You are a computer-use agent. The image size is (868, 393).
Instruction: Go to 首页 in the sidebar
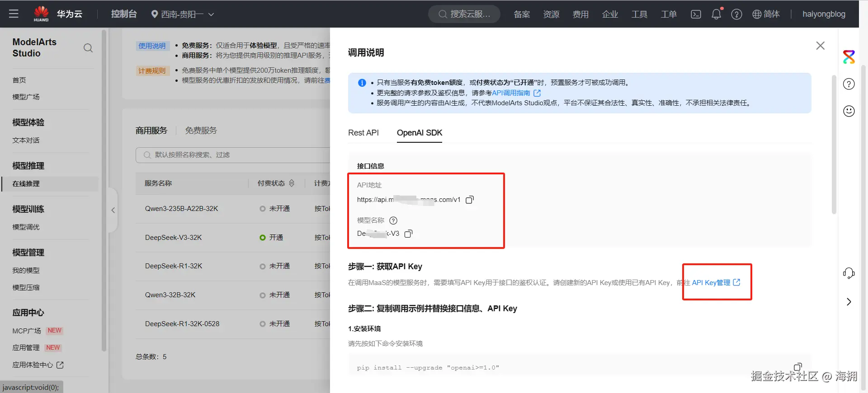click(19, 80)
